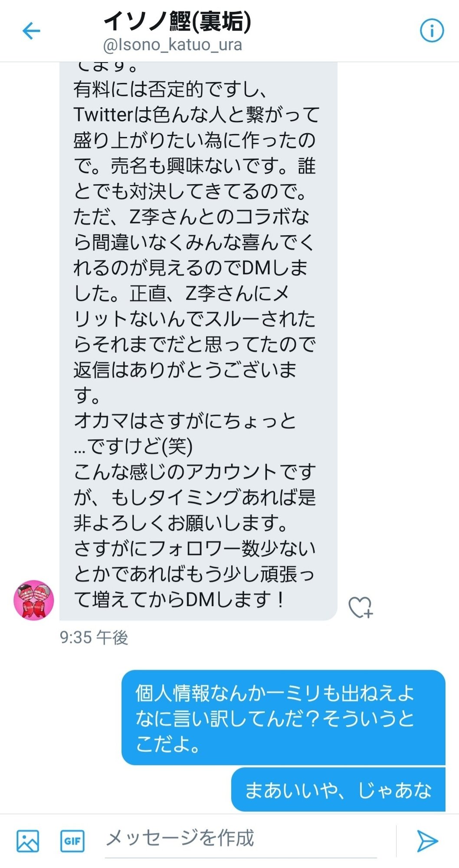Open the GIF picker
Image resolution: width=459 pixels, height=868 pixels.
[x=72, y=841]
